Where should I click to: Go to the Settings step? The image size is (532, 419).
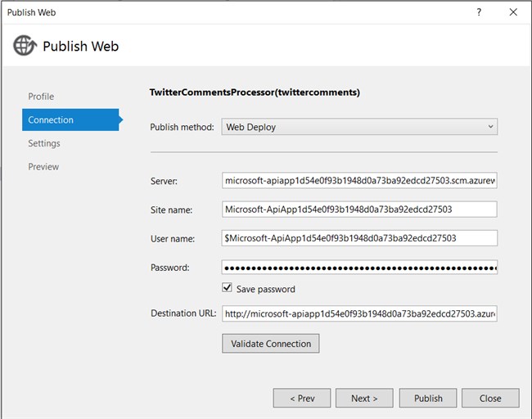coord(44,143)
